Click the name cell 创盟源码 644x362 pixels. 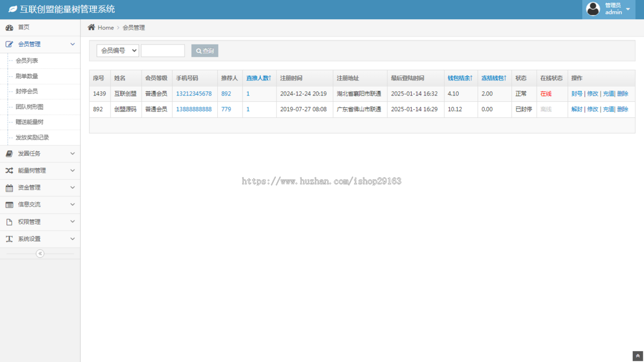click(126, 109)
